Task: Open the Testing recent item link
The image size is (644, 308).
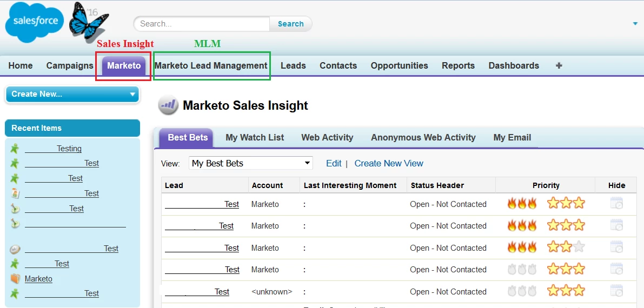Action: pos(54,149)
